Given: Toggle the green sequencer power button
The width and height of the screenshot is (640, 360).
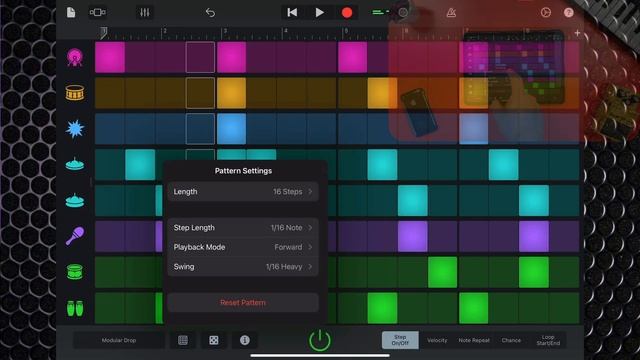Looking at the screenshot, I should [x=320, y=340].
